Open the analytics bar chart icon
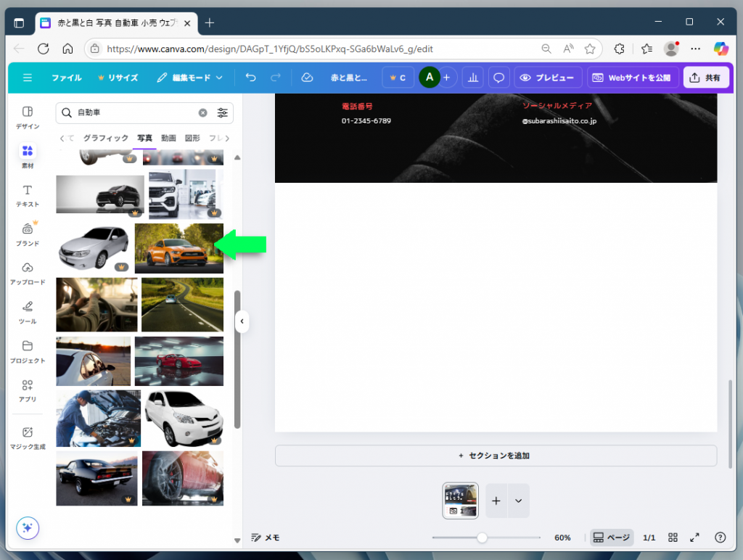743x560 pixels. [472, 78]
